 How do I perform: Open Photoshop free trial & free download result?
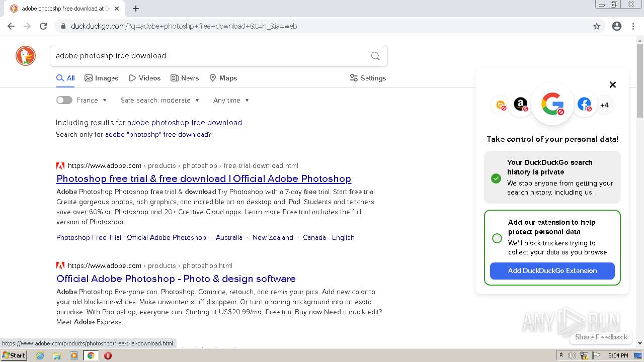pyautogui.click(x=204, y=178)
